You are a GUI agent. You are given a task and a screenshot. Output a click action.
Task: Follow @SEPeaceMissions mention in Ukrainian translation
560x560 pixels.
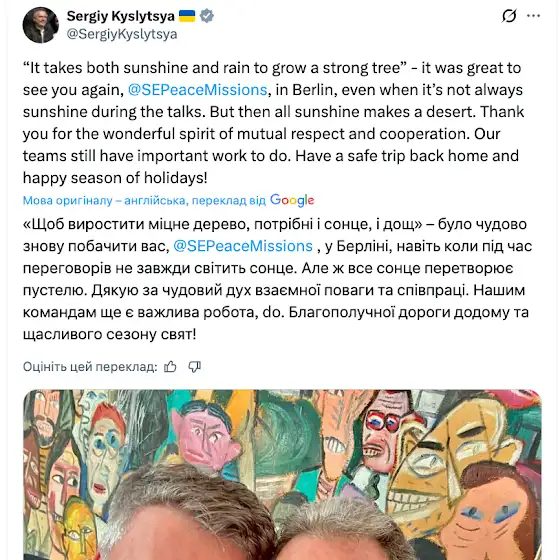[243, 246]
